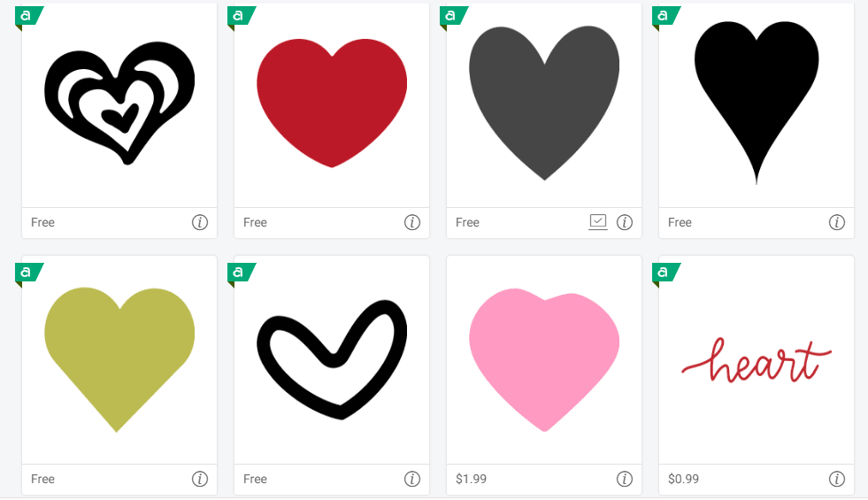
Task: Click the green Access badge on the red heart
Action: [x=241, y=17]
